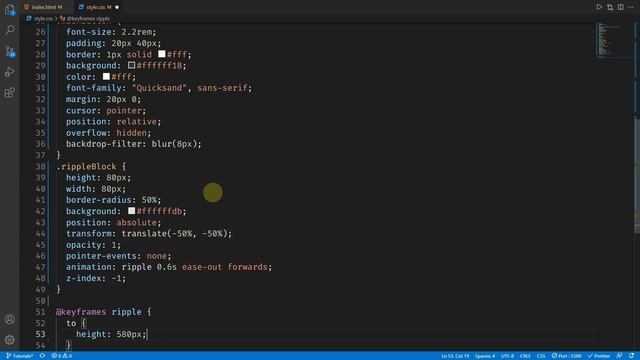Click the cursor: pointer; line

[106, 111]
